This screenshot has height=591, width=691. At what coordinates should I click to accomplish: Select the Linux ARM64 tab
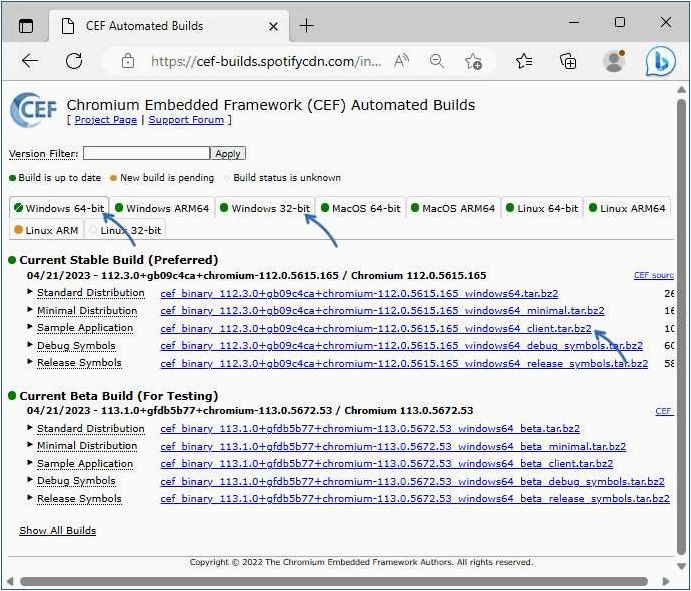[x=627, y=208]
